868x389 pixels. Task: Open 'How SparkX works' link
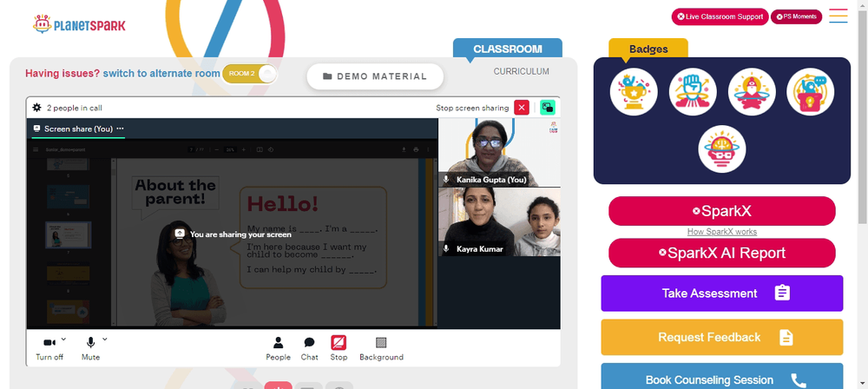[722, 232]
